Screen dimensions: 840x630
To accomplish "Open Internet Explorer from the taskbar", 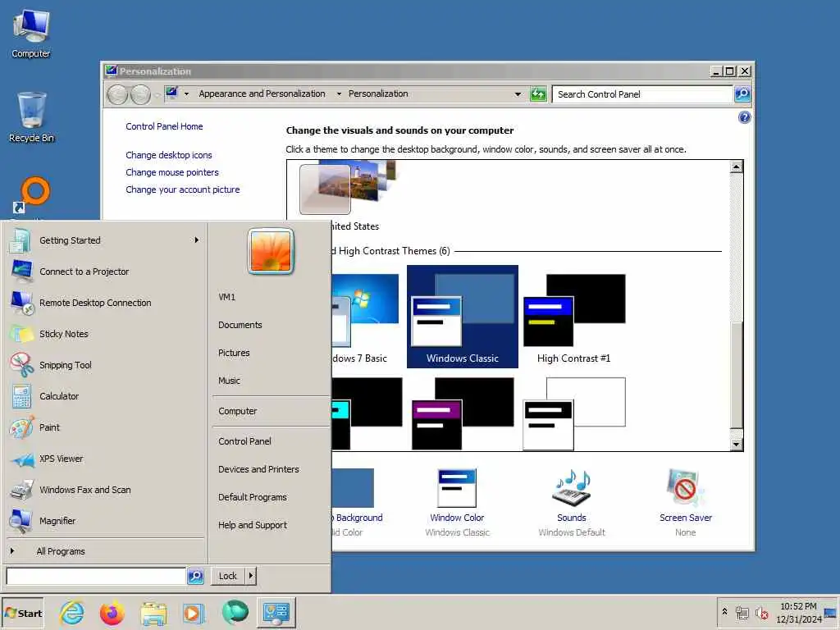I will point(72,613).
